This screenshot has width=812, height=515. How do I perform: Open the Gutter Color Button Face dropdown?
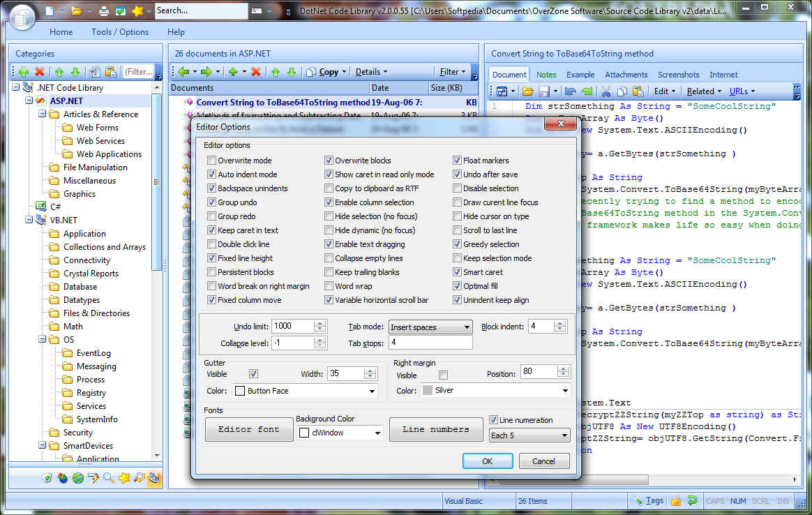[x=306, y=391]
